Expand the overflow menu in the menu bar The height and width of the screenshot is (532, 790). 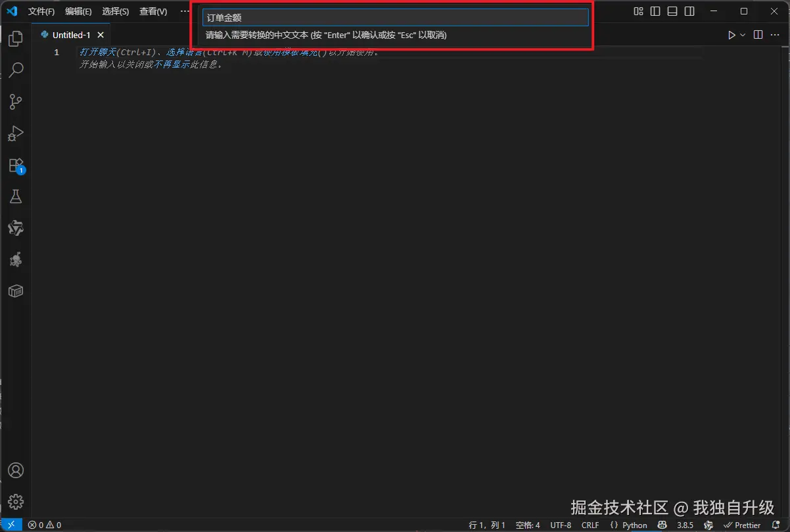click(185, 11)
